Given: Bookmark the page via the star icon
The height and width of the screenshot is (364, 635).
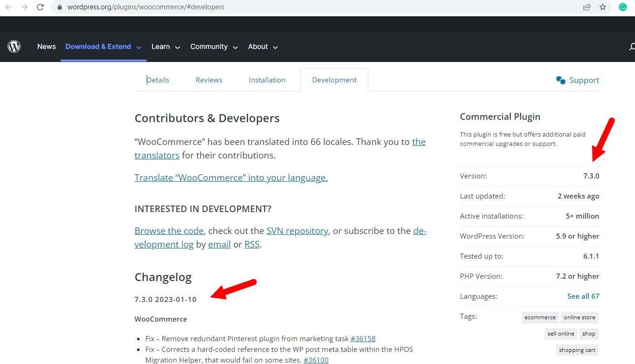Looking at the screenshot, I should pyautogui.click(x=603, y=7).
